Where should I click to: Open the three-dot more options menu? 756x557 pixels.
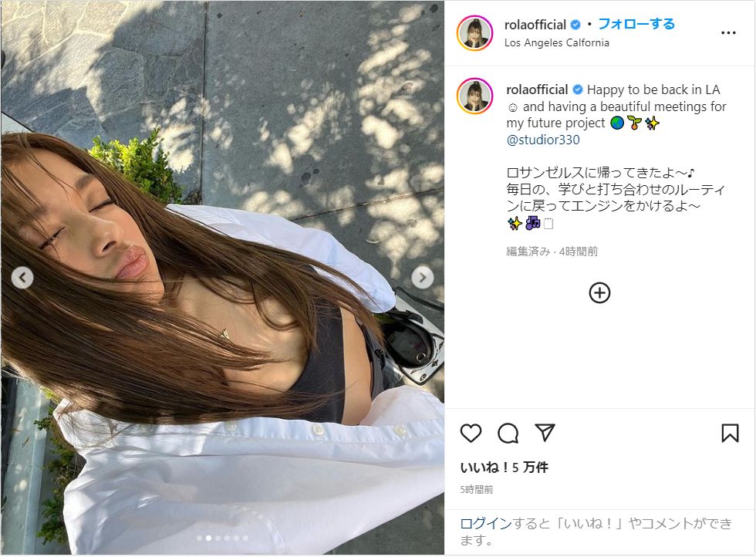[728, 33]
